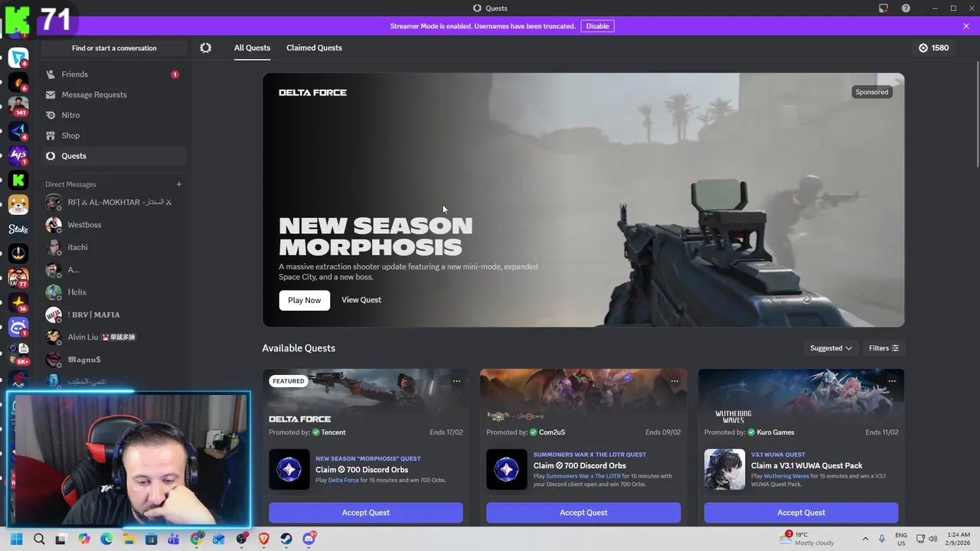Open Brave browser from the taskbar
Viewport: 980px width, 551px height.
click(264, 539)
